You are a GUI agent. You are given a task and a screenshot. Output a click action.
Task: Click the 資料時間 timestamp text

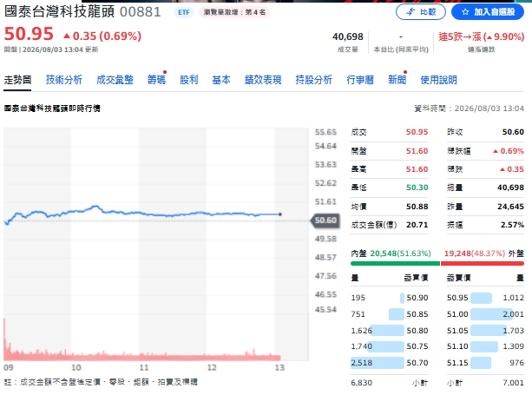[x=469, y=109]
